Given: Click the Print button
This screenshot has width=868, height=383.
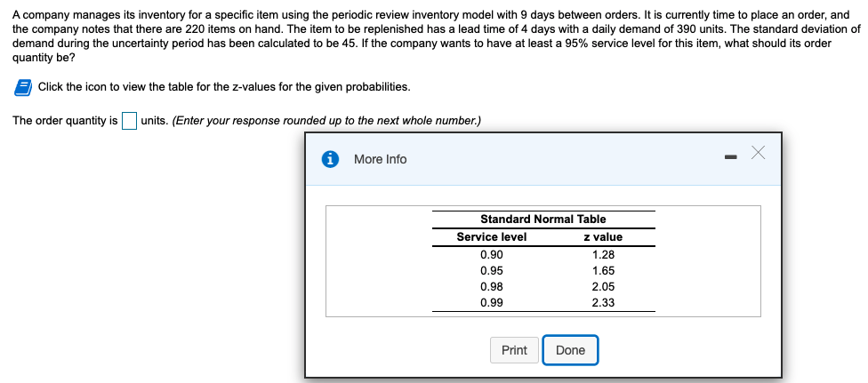Looking at the screenshot, I should pyautogui.click(x=514, y=350).
